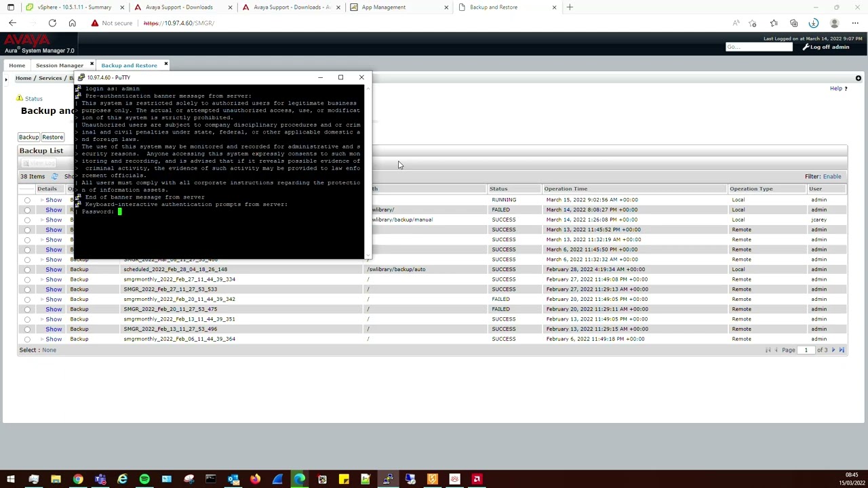This screenshot has width=868, height=488.
Task: Click the Backup button
Action: [x=28, y=137]
